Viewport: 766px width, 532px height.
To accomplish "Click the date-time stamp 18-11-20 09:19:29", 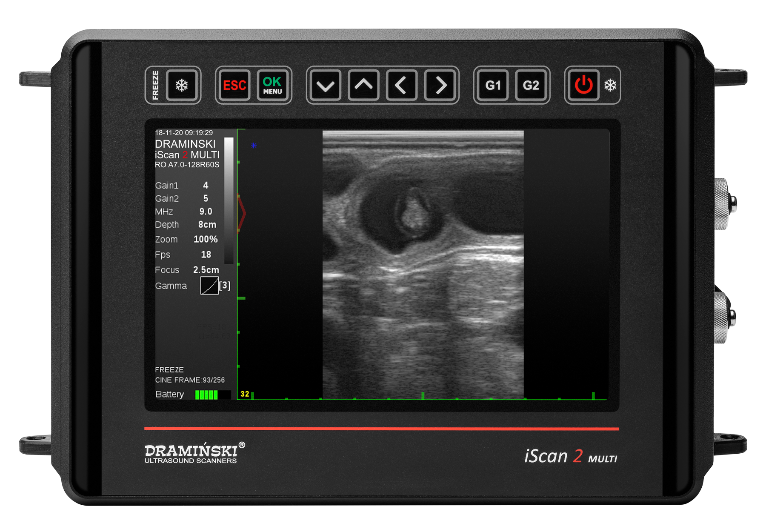I will [184, 133].
